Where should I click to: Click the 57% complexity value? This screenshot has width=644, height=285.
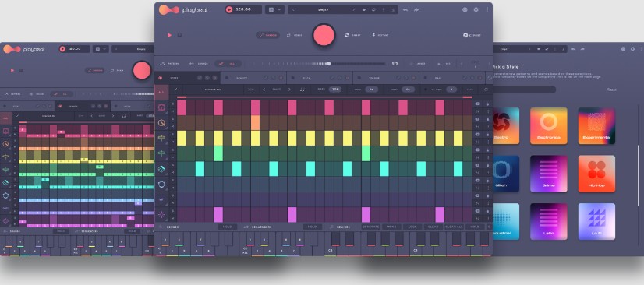(395, 64)
